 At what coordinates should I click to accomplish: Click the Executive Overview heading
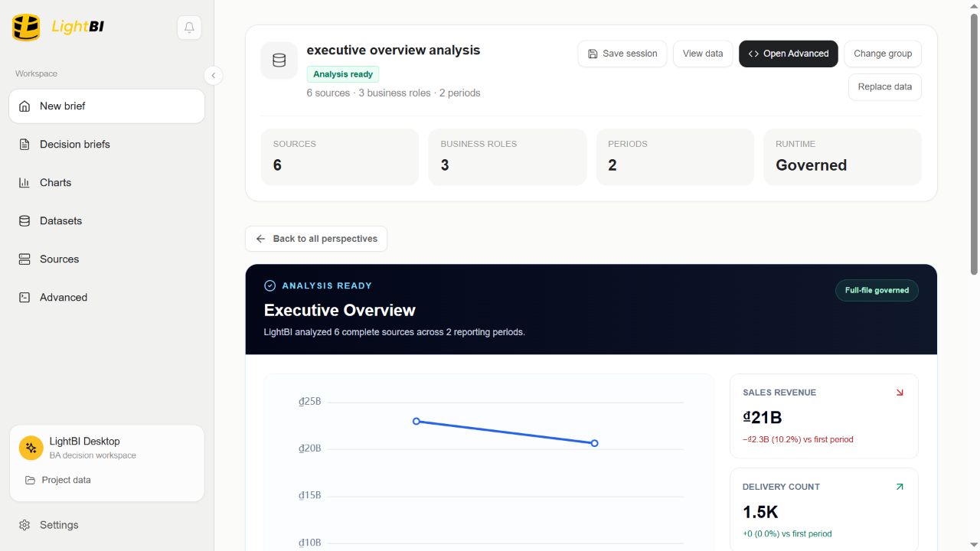[x=340, y=310]
